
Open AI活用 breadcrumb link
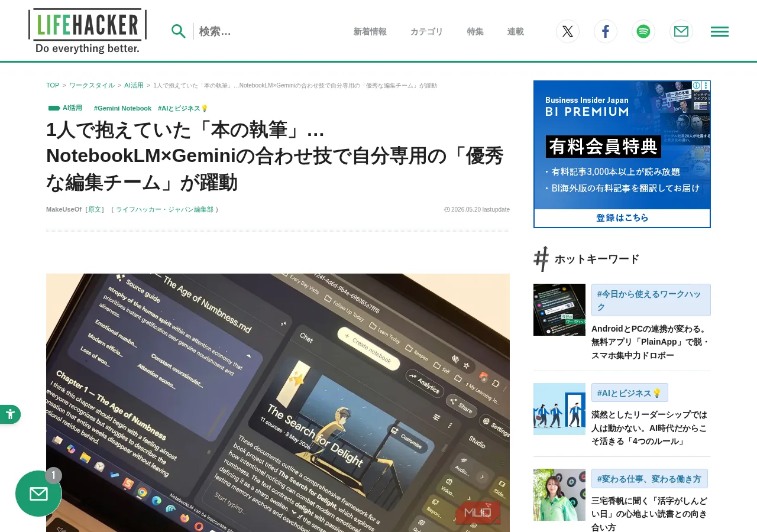click(x=134, y=85)
